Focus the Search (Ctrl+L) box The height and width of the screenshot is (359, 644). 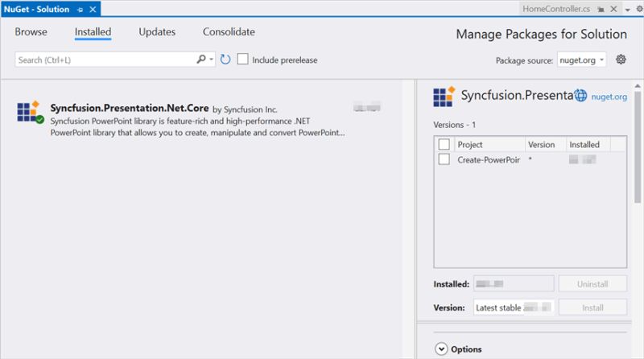pyautogui.click(x=105, y=60)
